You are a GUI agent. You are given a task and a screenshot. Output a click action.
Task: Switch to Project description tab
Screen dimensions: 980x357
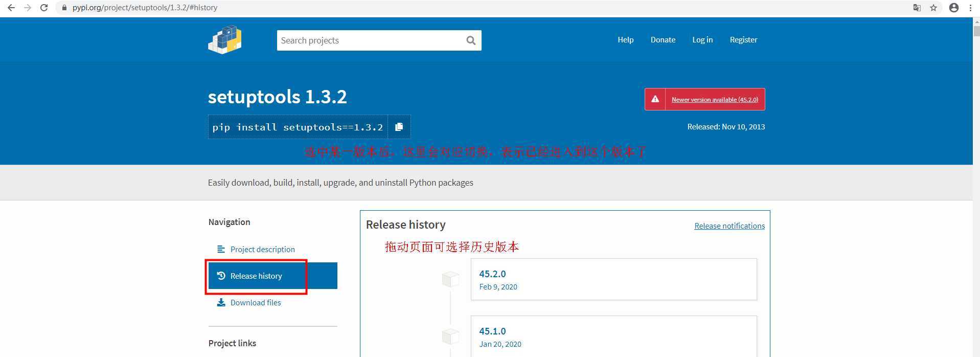pyautogui.click(x=272, y=249)
